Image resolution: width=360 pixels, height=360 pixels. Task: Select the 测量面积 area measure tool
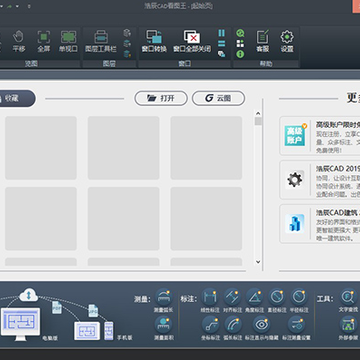tap(163, 328)
